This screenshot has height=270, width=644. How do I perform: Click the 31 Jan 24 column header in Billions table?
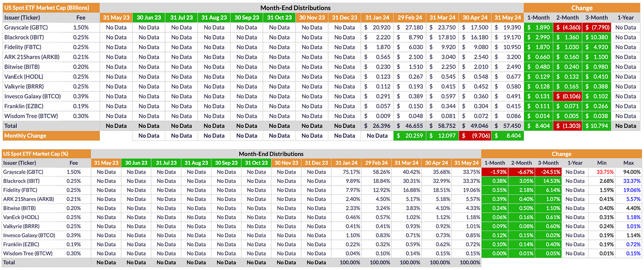377,18
